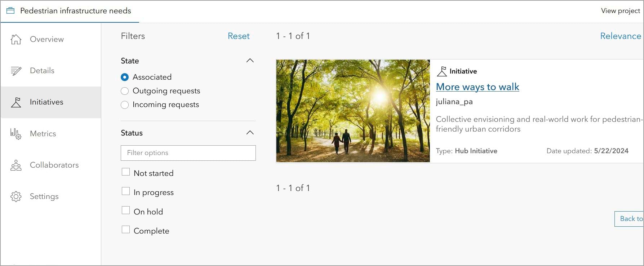Click the Settings gear icon

pyautogui.click(x=16, y=197)
